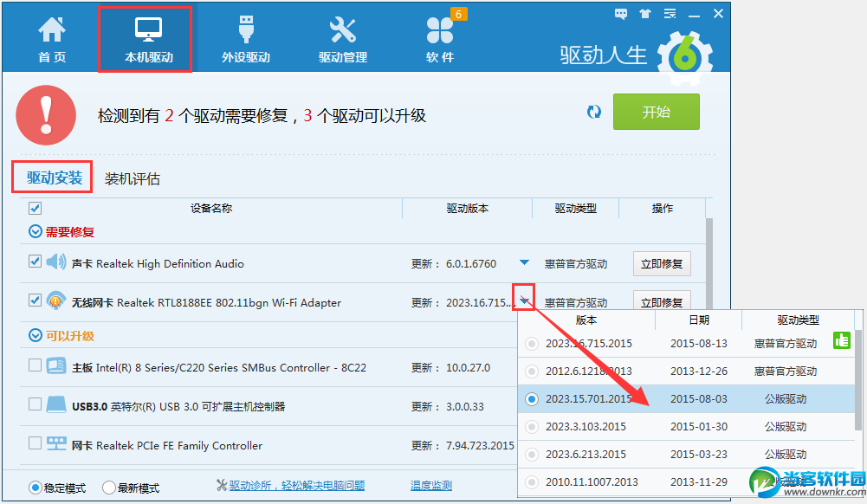
Task: Click date cell 2015-08-03
Action: (699, 399)
